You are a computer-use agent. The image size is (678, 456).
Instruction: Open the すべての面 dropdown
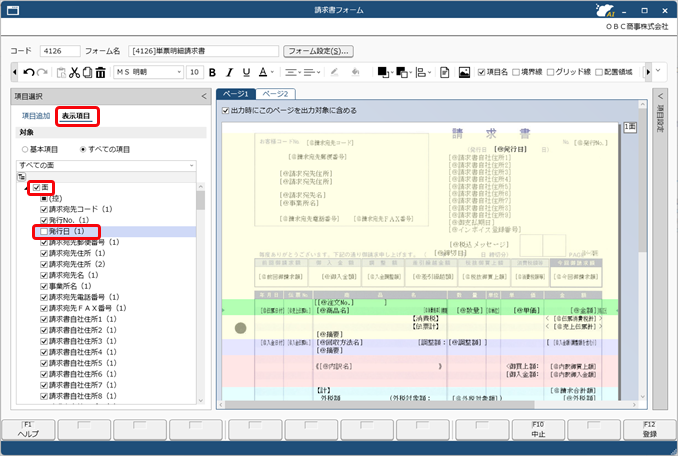[x=191, y=165]
